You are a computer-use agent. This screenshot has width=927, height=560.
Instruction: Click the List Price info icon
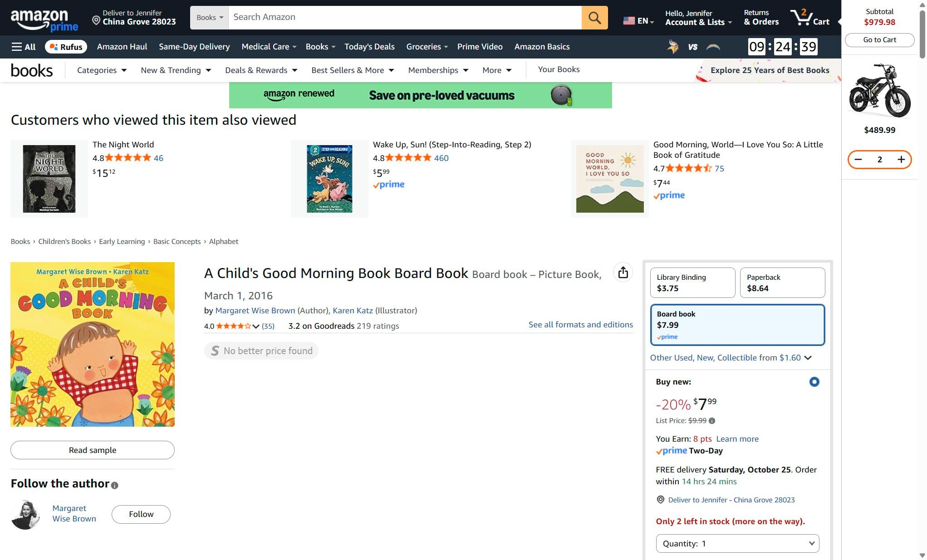712,421
